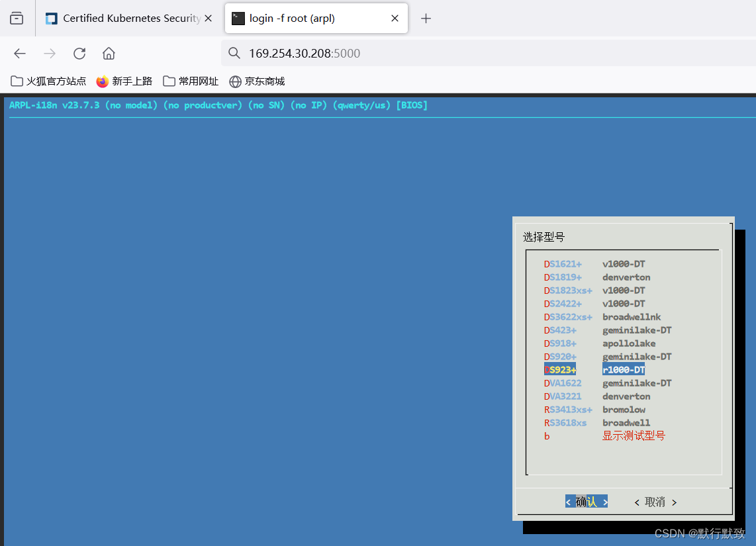Open the 常用网址 bookmark folder

coord(191,81)
